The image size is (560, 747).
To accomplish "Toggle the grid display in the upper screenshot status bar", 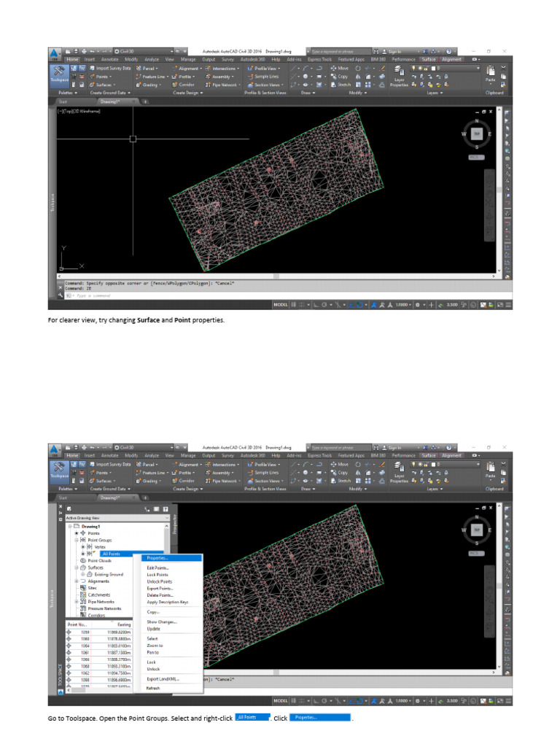I will click(294, 303).
